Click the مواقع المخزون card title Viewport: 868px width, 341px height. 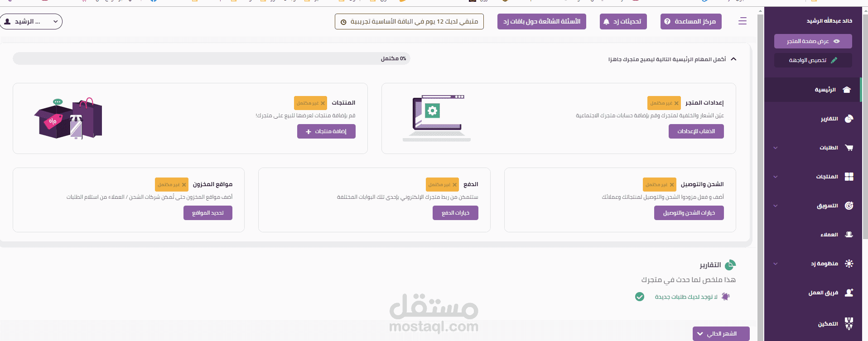[212, 184]
